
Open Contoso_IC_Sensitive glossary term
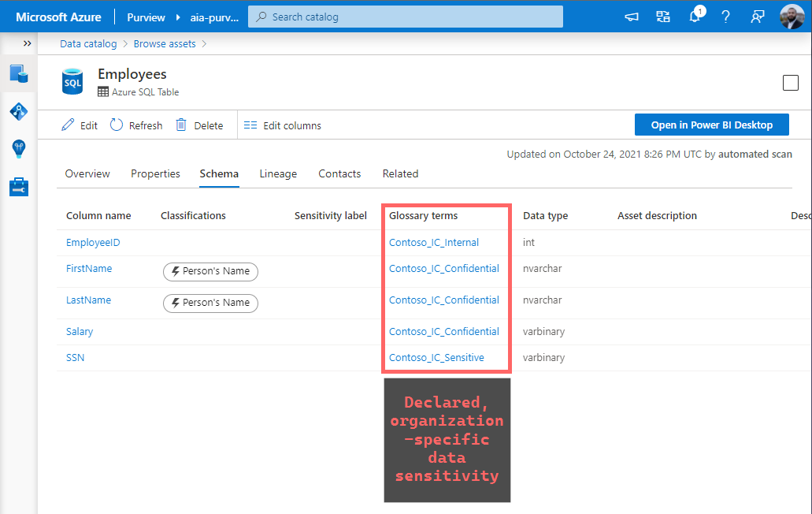(436, 358)
